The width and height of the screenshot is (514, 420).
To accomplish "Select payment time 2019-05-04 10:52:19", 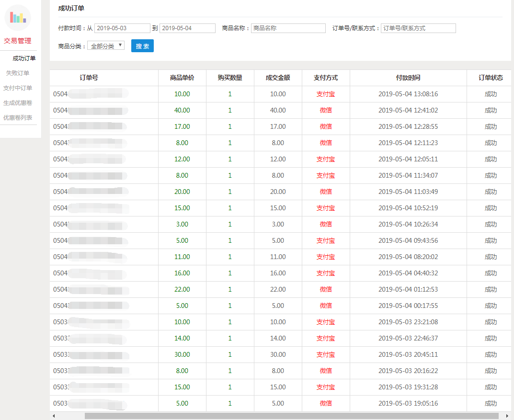I will pos(408,208).
